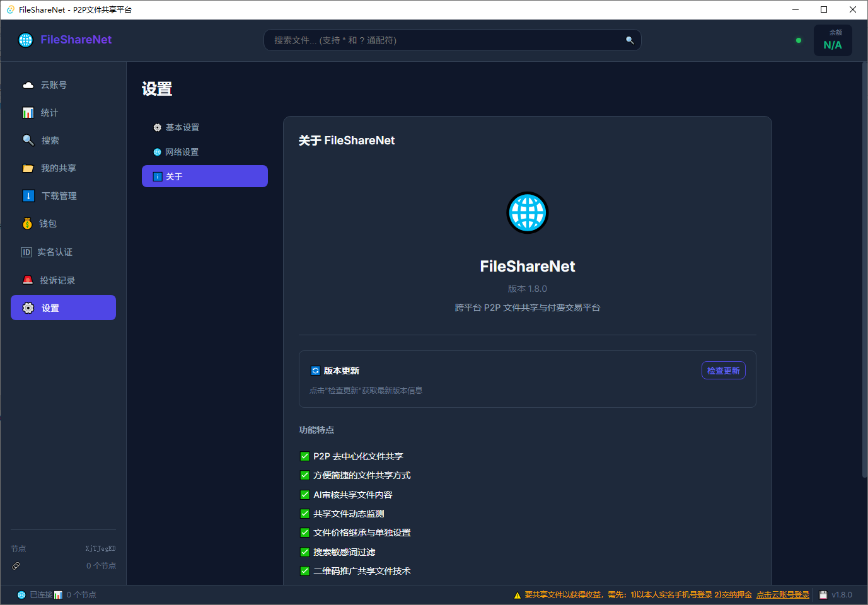Screen dimensions: 868x605
Task: Click the feature line P2P 去中心化文件共享
Action: click(x=358, y=456)
